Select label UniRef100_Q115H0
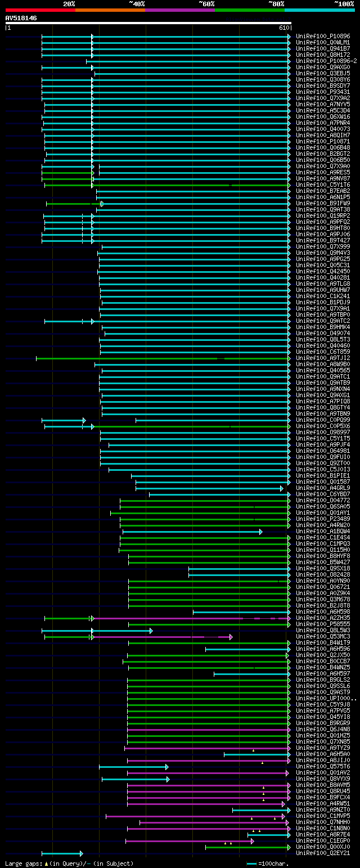 (323, 550)
